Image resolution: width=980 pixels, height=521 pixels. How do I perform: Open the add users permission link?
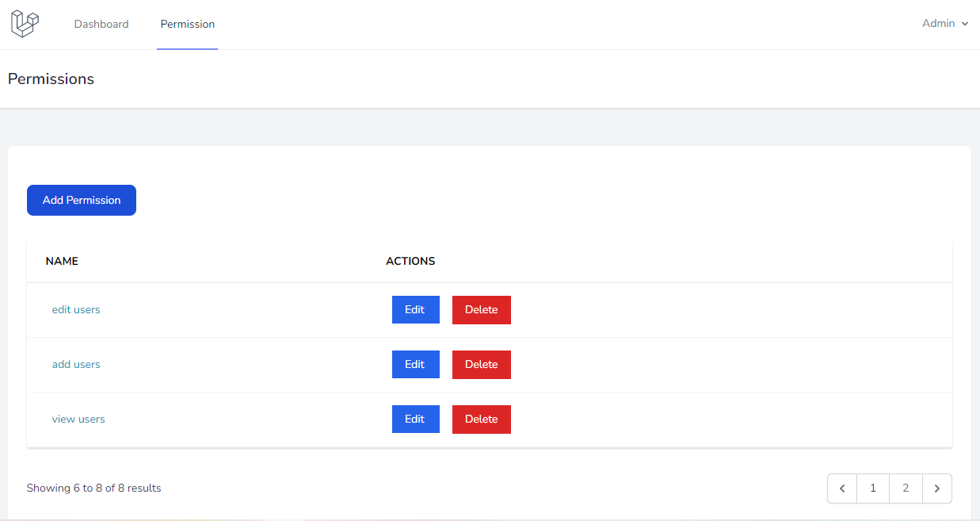[x=76, y=364]
